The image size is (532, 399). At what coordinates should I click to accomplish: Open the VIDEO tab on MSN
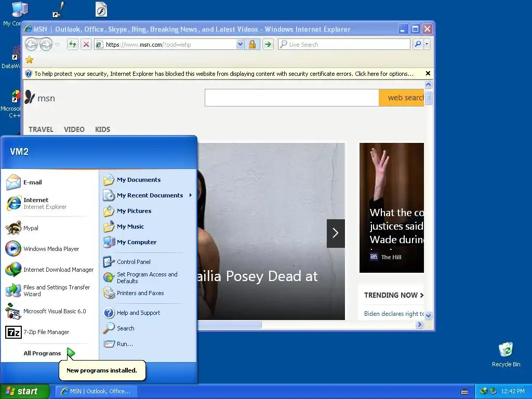pyautogui.click(x=74, y=129)
